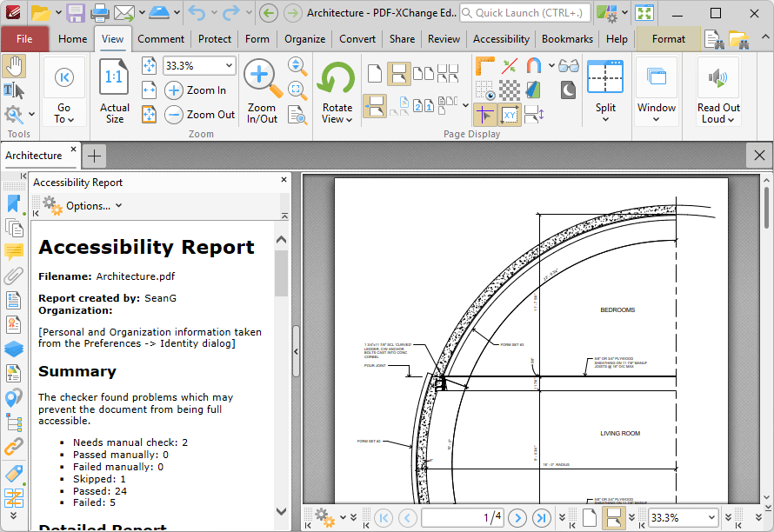Open the Comments pane icon
The width and height of the screenshot is (774, 532).
click(14, 251)
